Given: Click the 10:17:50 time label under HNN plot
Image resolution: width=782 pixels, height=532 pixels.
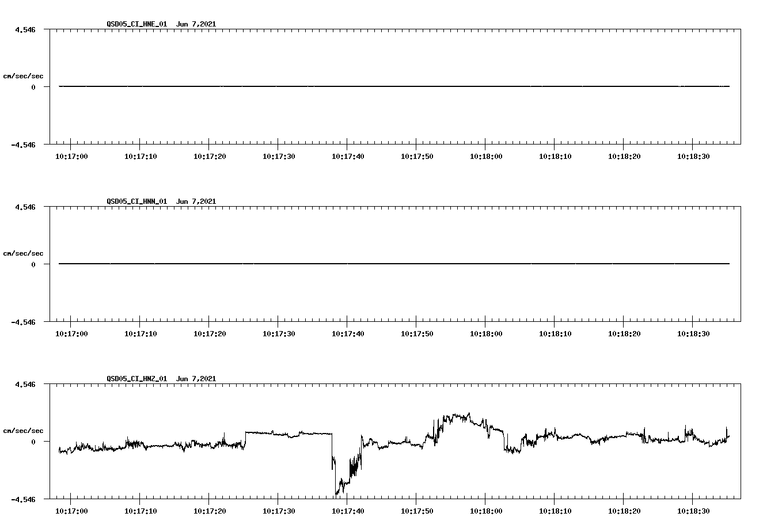Looking at the screenshot, I should tap(417, 334).
